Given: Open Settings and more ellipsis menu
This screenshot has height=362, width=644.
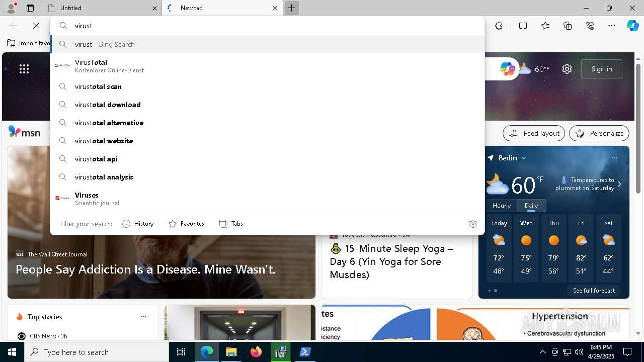Looking at the screenshot, I should (612, 26).
